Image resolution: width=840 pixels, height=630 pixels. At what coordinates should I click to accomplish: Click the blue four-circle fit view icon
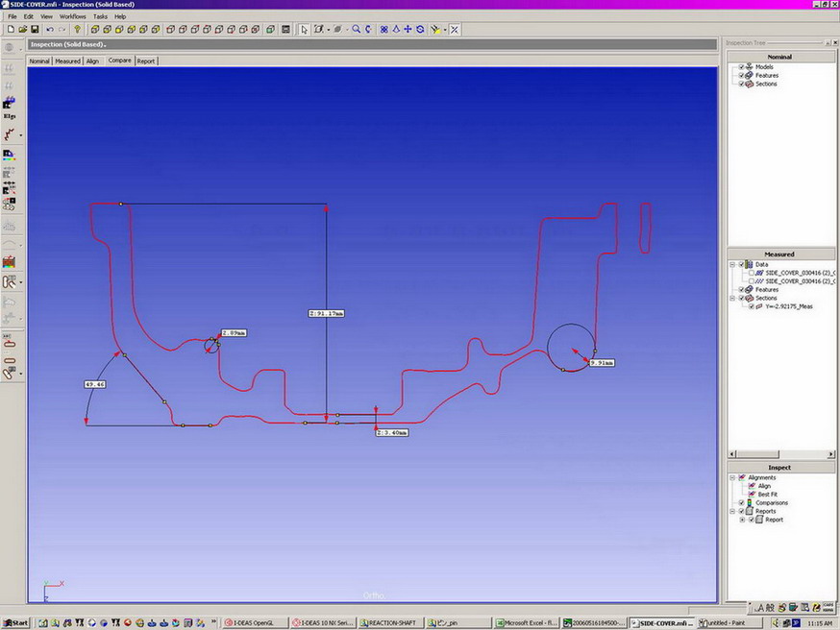coord(383,30)
